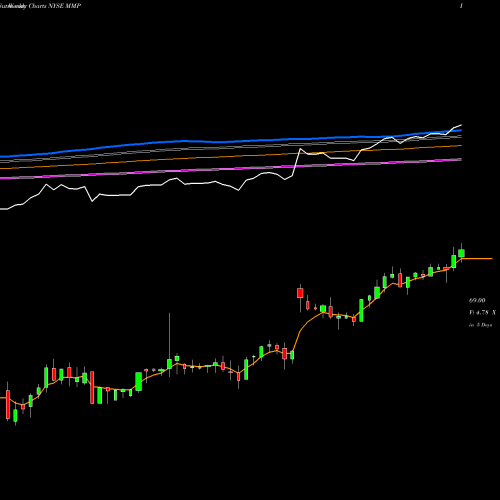This screenshot has width=500, height=500.
Task: Click the 'in 5 Days' label
Action: pos(480,325)
